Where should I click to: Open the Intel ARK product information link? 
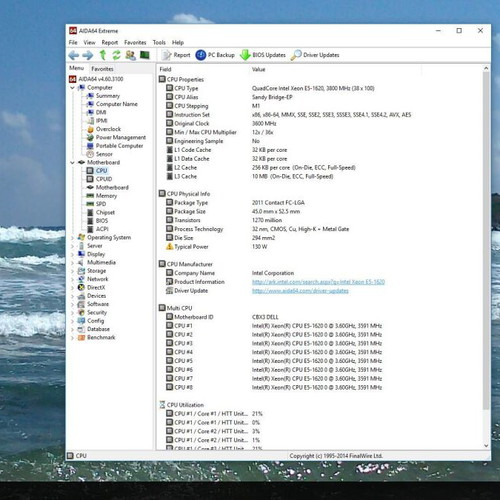click(318, 282)
